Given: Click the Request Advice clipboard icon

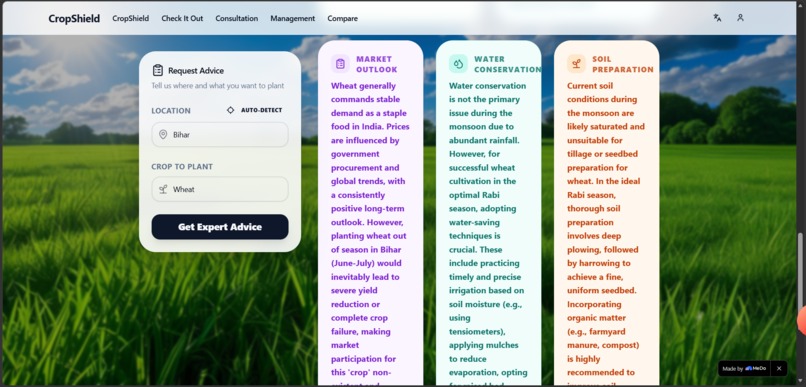Looking at the screenshot, I should pyautogui.click(x=158, y=70).
